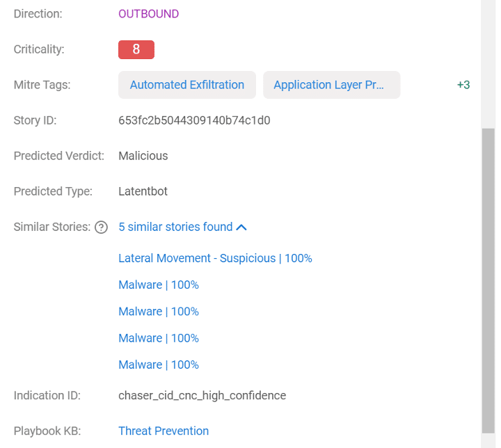The width and height of the screenshot is (501, 448).
Task: Click the '5 similar stories found' link
Action: coord(175,227)
